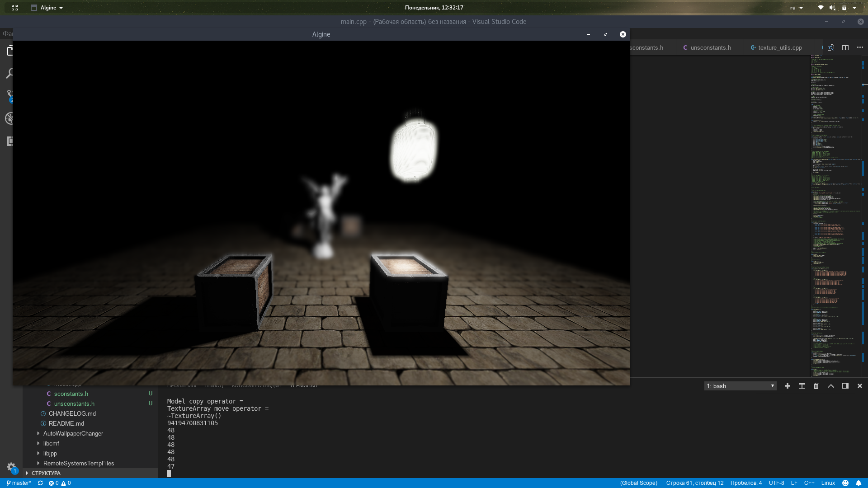Expand libcmf folder in explorer
This screenshot has width=868, height=488.
tap(51, 443)
